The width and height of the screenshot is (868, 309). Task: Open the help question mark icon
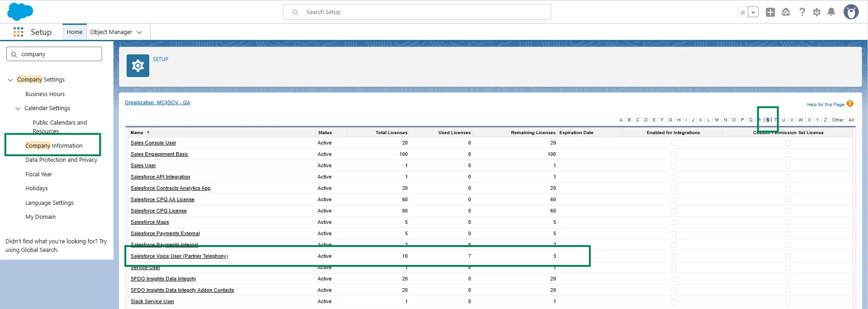(x=802, y=12)
